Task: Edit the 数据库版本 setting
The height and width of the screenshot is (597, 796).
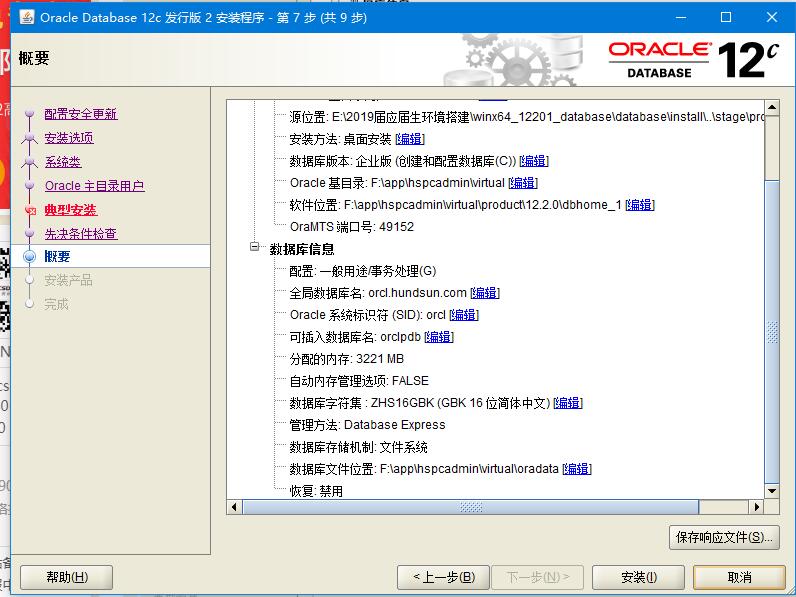Action: click(x=534, y=161)
